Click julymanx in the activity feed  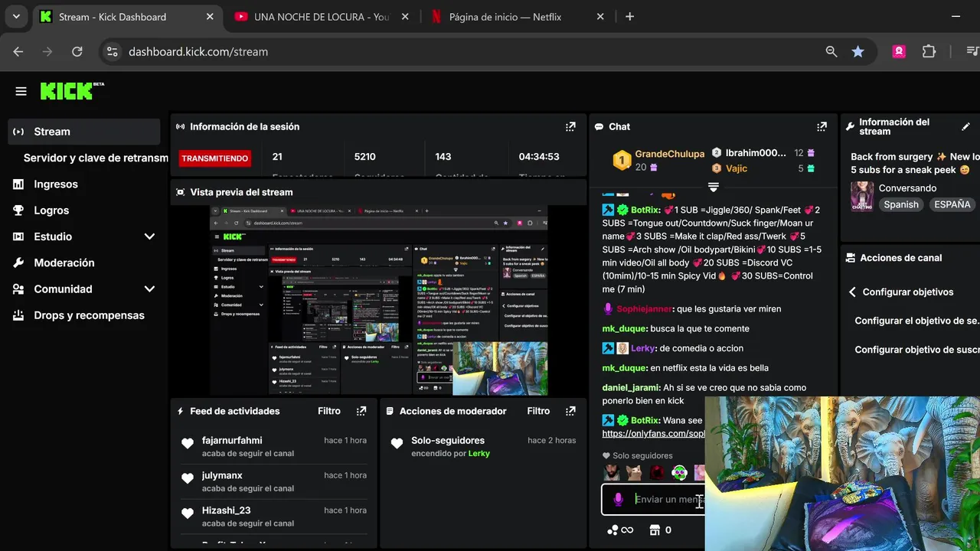[x=222, y=475]
